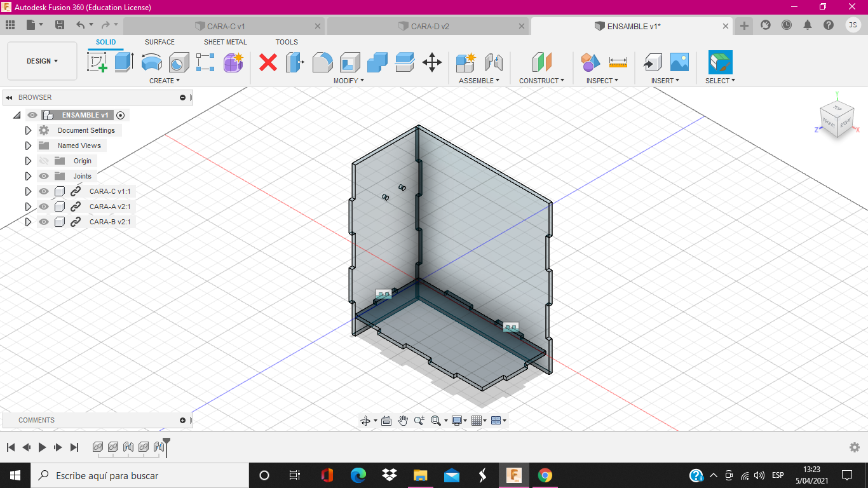Open Google Chrome from taskbar

(545, 475)
